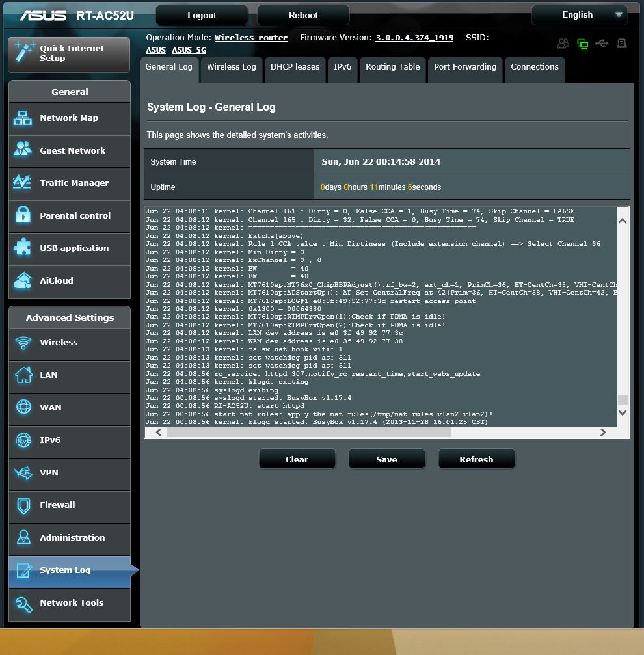Click the ASUS SSID link
Screen dimensions: 644x655
pos(155,51)
